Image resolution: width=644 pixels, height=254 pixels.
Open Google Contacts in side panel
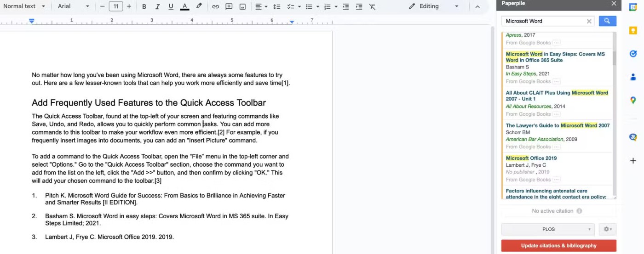coord(633,77)
